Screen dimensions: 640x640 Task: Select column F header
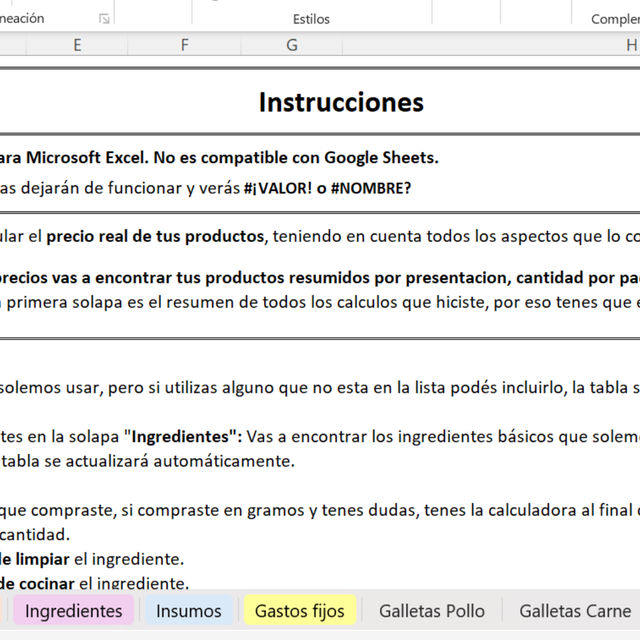pyautogui.click(x=184, y=45)
